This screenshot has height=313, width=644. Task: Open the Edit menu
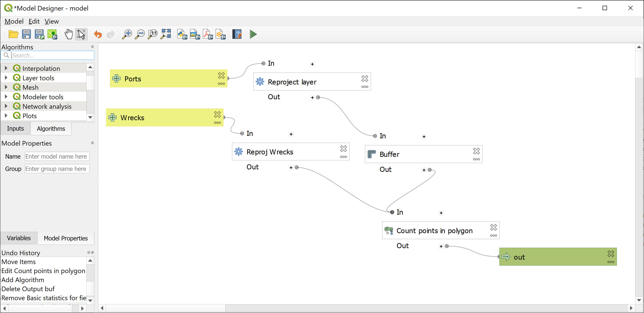(34, 21)
